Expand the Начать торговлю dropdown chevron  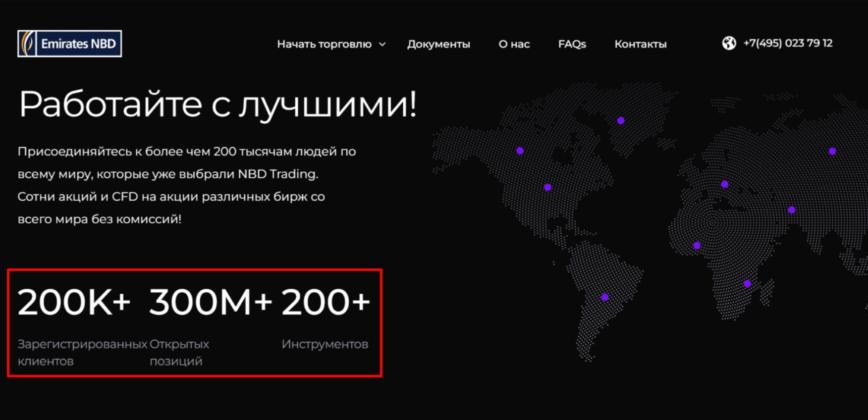point(382,44)
